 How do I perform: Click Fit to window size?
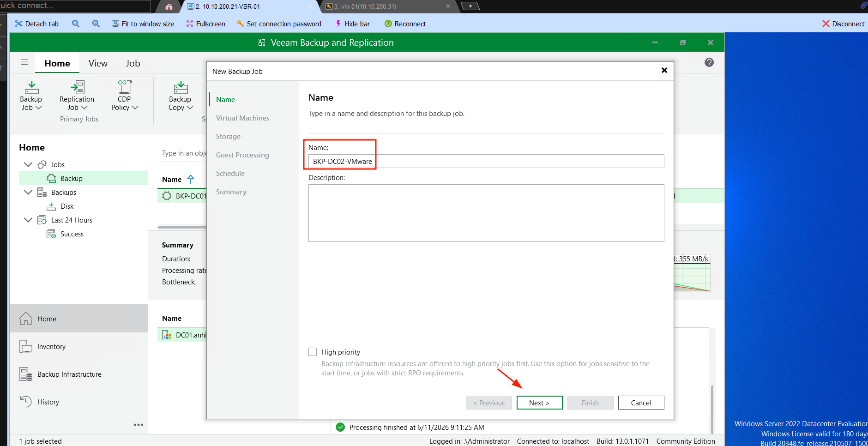click(143, 24)
